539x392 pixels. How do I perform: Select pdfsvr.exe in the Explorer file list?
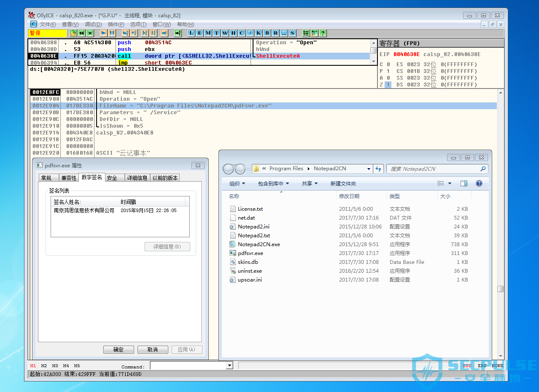pos(251,253)
